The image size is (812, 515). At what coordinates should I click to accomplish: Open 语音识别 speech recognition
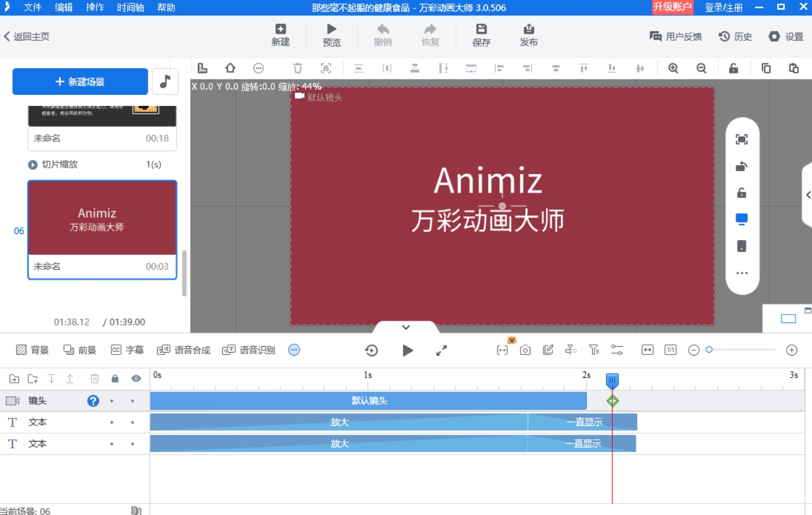(249, 350)
